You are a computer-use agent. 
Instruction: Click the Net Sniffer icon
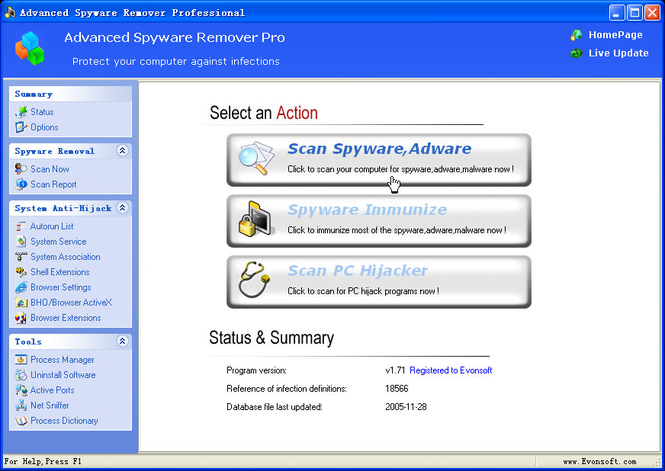pyautogui.click(x=21, y=405)
